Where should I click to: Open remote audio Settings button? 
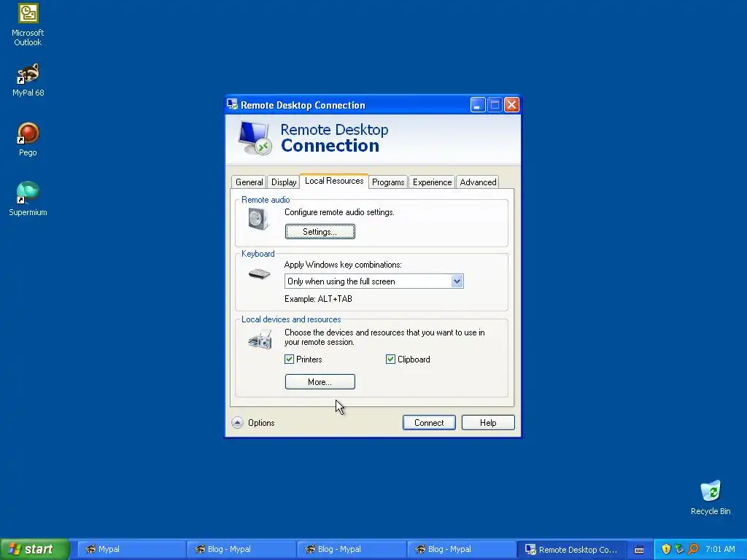click(320, 231)
